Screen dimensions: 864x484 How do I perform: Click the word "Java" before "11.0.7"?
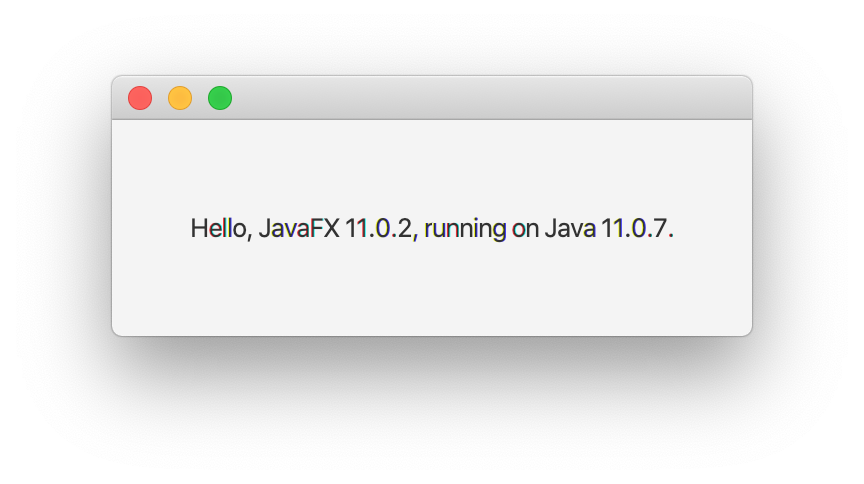pyautogui.click(x=570, y=229)
